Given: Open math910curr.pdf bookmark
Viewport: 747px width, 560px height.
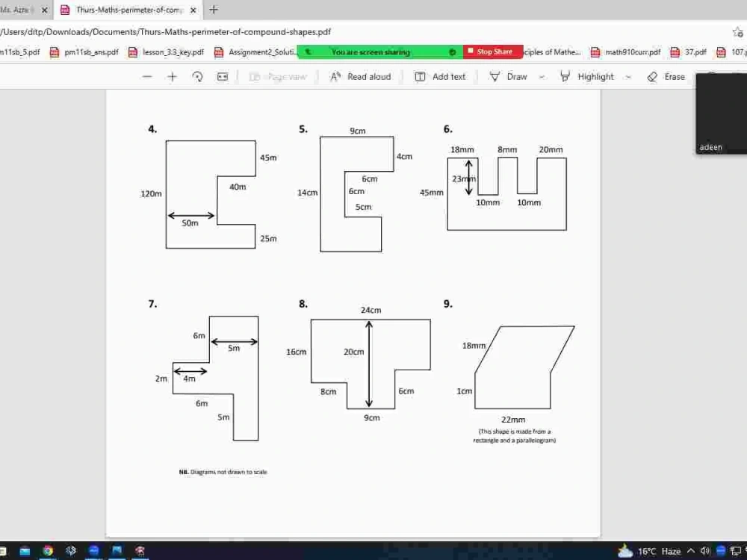Looking at the screenshot, I should click(625, 52).
